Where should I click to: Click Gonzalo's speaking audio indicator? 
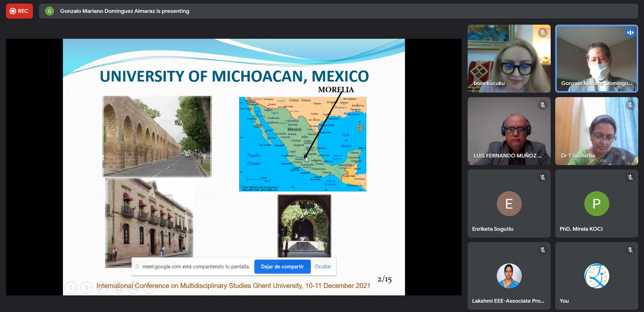630,33
